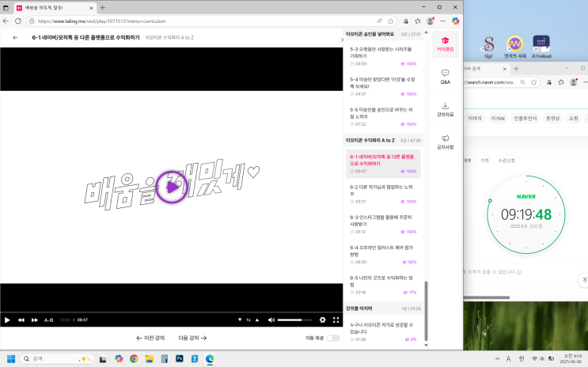Open the 공지사항 notices tab

coord(445,142)
